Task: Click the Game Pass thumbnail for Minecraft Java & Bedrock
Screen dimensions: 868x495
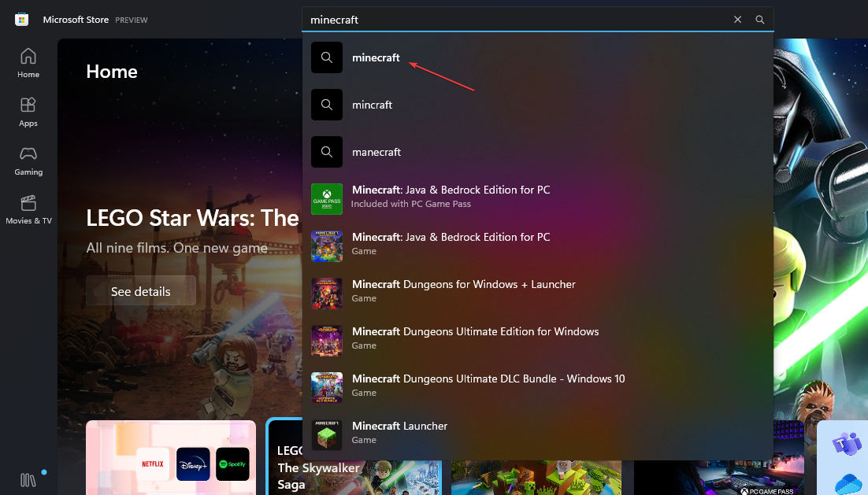Action: [327, 199]
